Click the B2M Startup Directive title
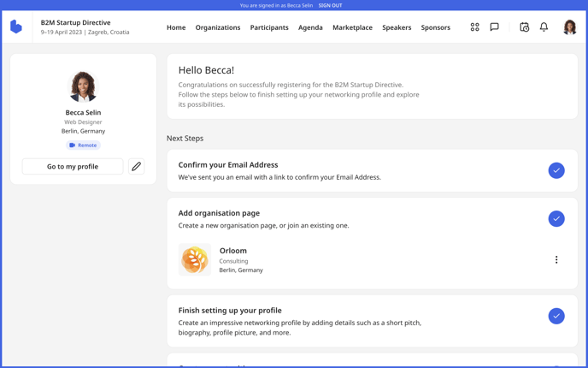 76,22
